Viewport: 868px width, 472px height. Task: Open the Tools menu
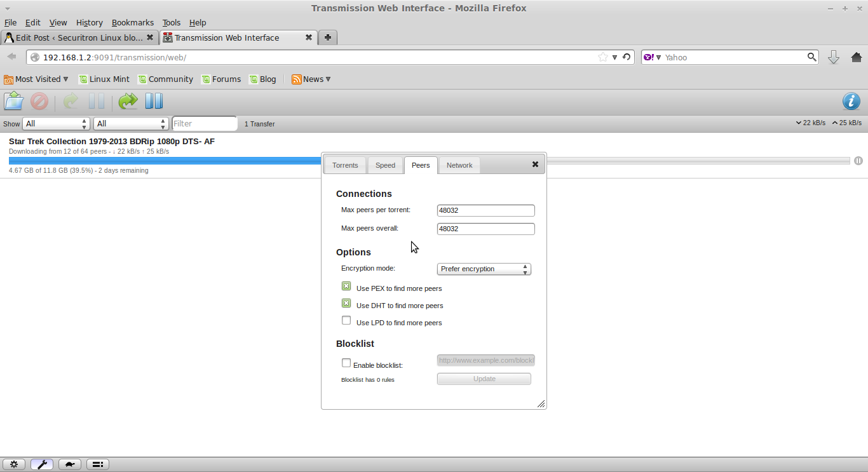click(172, 22)
